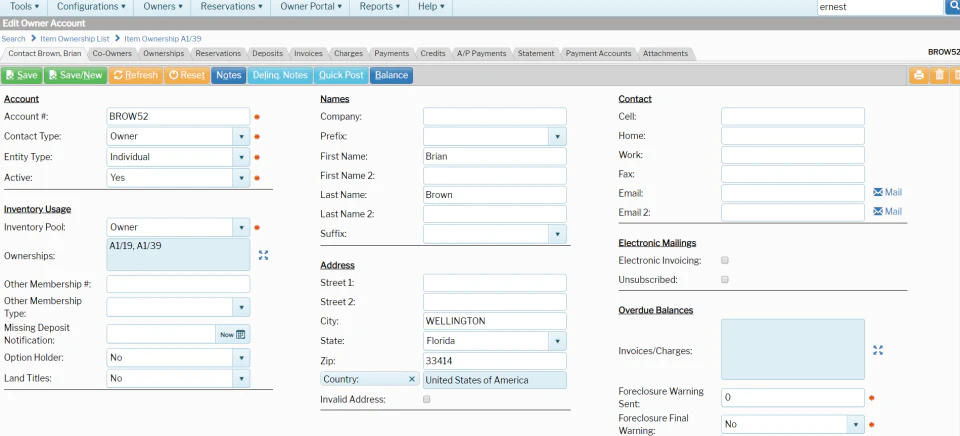Click the Balance button
Viewport: 960px width, 436px height.
(x=391, y=75)
